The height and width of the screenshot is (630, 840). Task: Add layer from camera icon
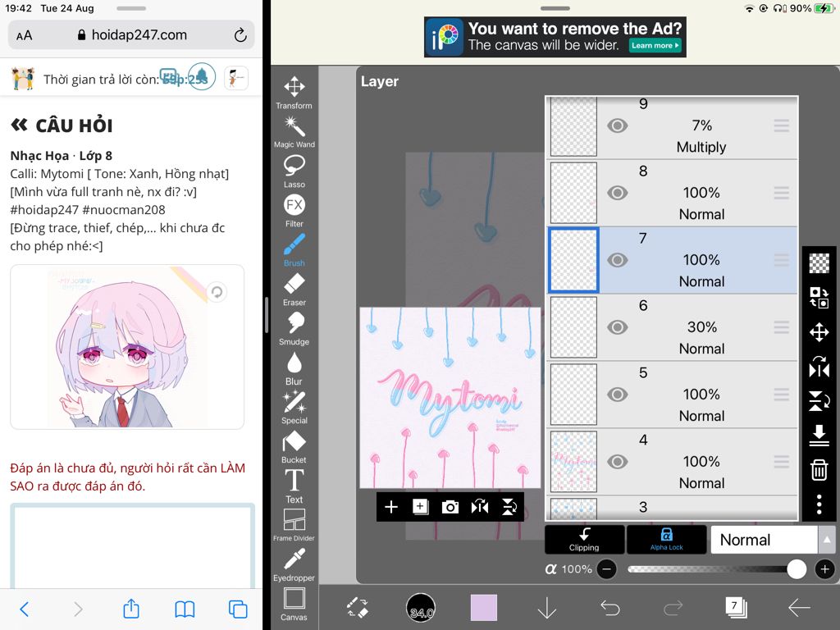(x=450, y=507)
